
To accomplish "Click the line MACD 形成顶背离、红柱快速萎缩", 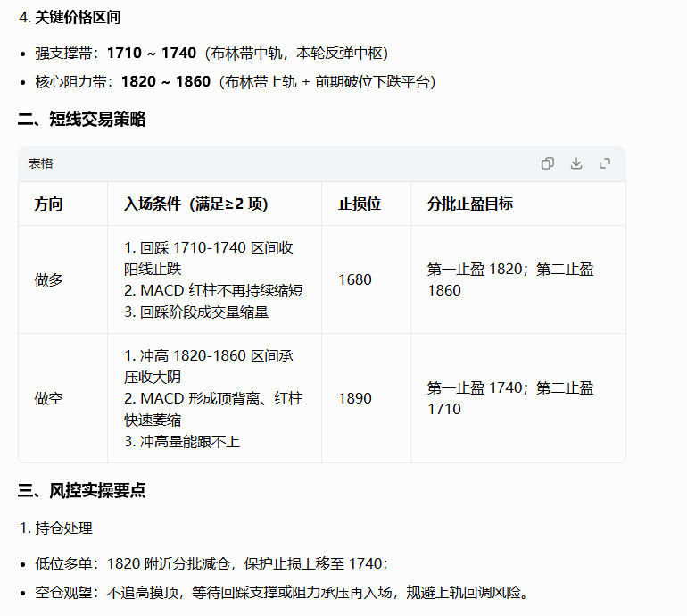I will point(213,409).
